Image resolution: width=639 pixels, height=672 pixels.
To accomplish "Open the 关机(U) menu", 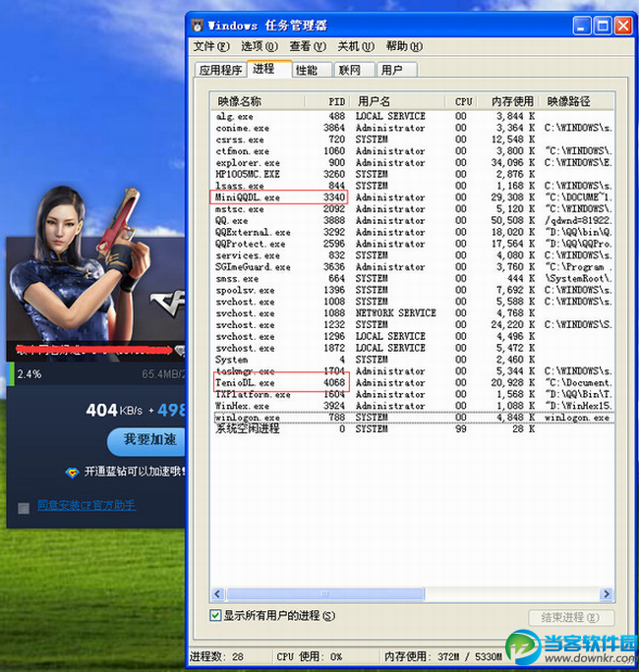I will 356,46.
